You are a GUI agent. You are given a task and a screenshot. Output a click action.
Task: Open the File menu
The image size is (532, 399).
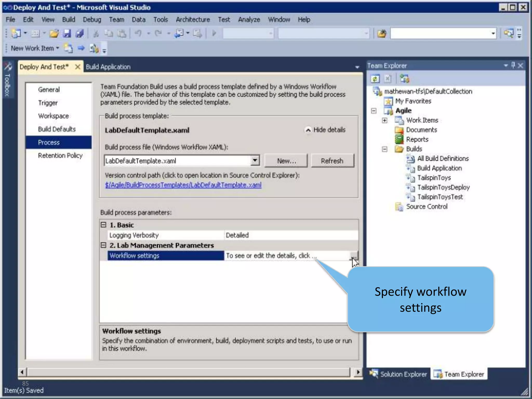coord(10,19)
